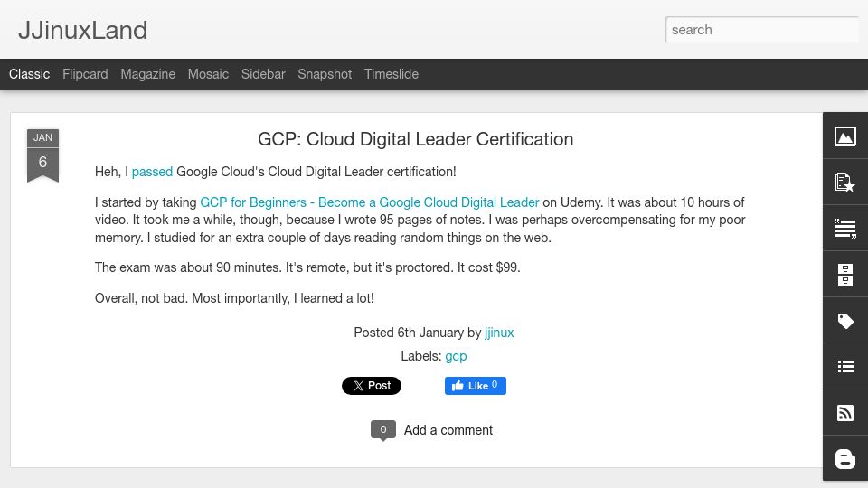Switch to the Flipcard view
This screenshot has width=868, height=488.
point(85,74)
